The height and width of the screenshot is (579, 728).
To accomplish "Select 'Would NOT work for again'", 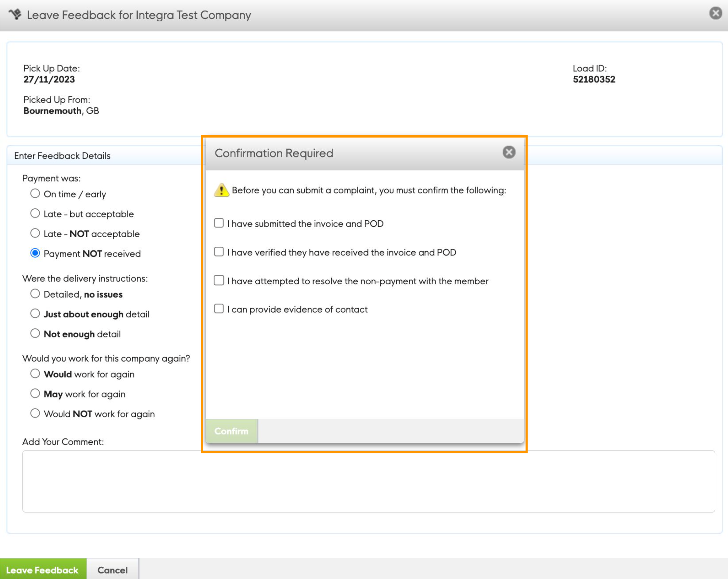I will click(35, 414).
